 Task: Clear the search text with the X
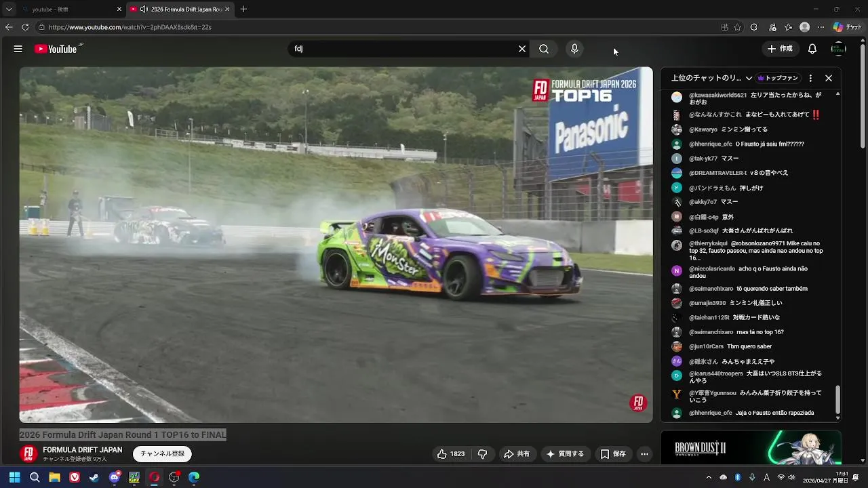(x=522, y=49)
